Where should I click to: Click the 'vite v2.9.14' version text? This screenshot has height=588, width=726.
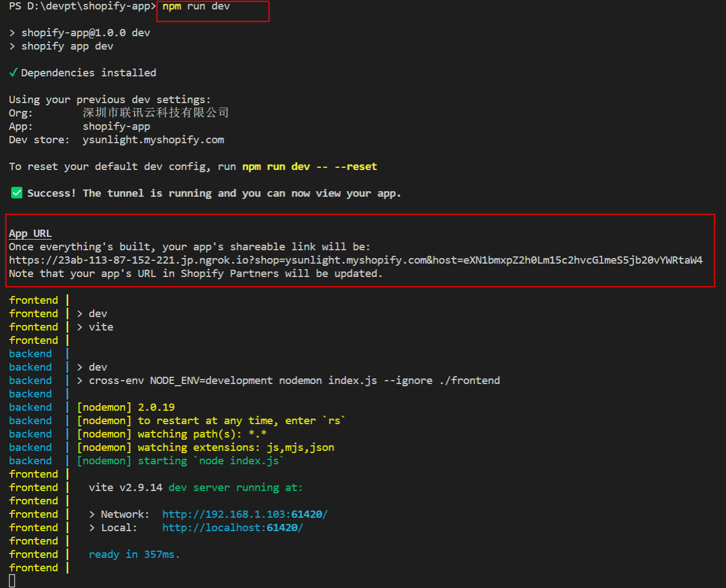click(125, 488)
